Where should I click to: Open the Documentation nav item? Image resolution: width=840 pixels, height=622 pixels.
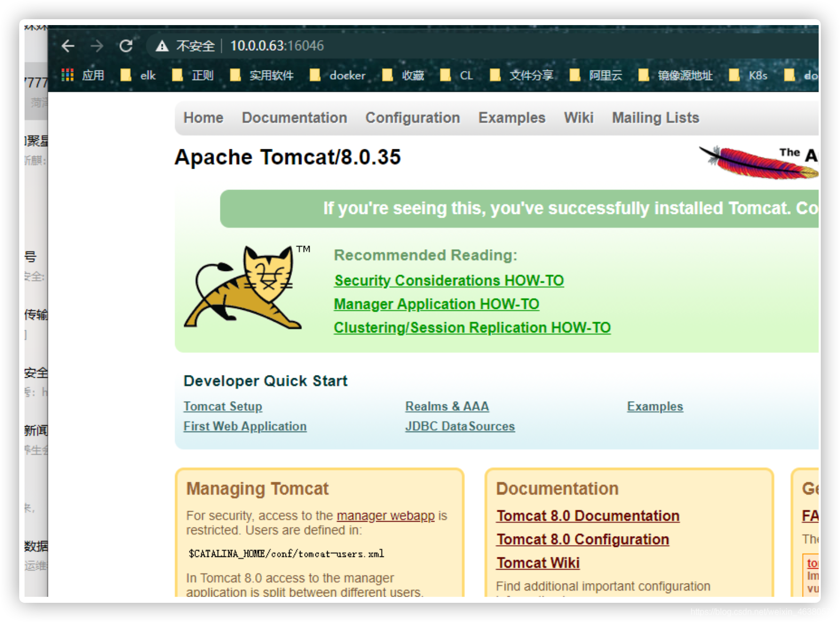[x=295, y=117]
